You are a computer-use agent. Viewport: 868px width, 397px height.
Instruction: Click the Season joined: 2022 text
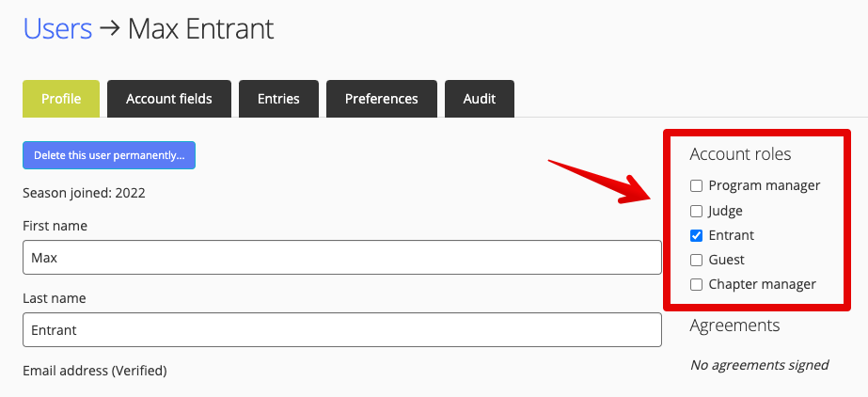[x=84, y=193]
